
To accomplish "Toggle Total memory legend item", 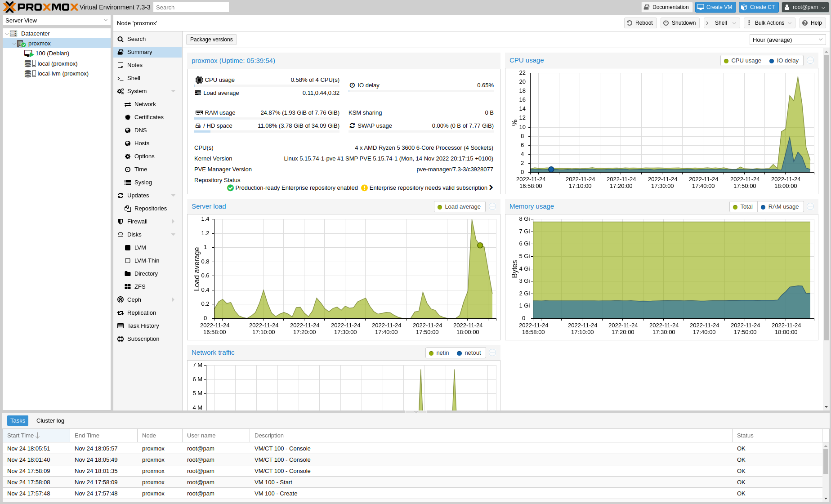I will point(743,207).
